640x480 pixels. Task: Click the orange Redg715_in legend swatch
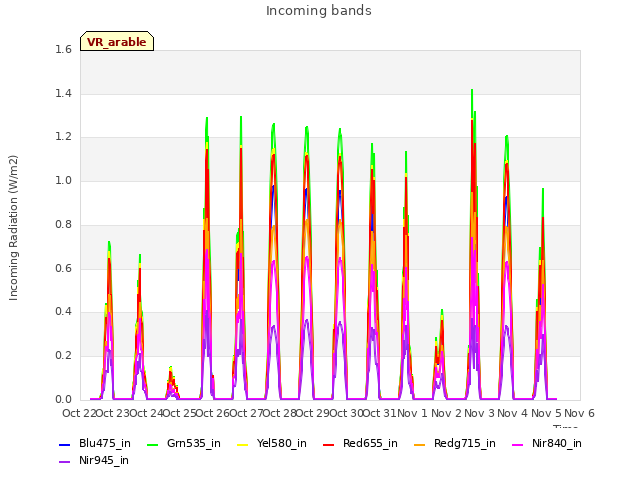420,444
